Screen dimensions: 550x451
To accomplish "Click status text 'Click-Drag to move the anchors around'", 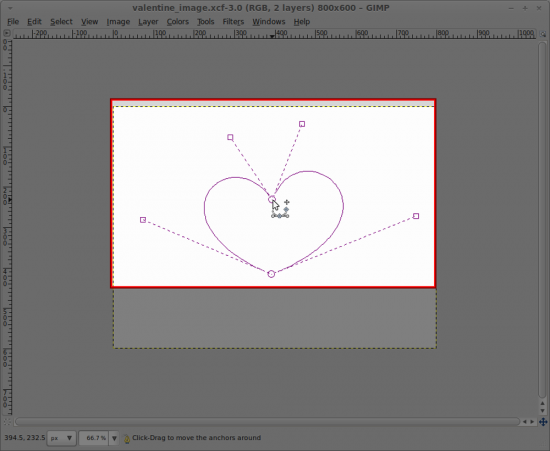I will (196, 438).
